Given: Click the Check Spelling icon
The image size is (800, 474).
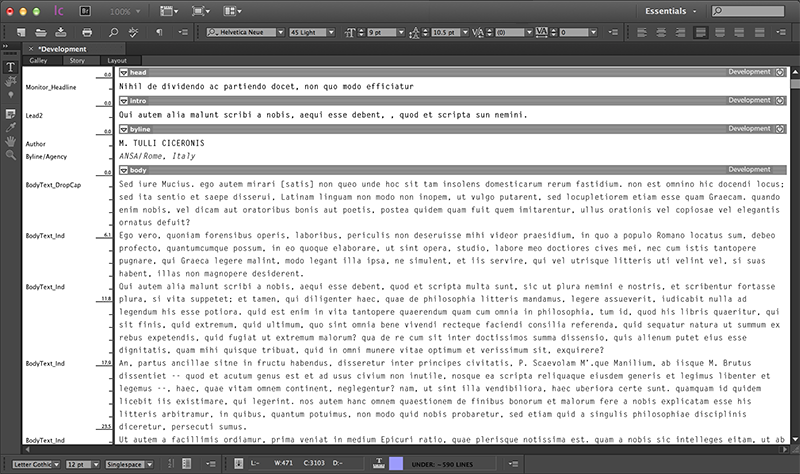Looking at the screenshot, I should (x=133, y=32).
